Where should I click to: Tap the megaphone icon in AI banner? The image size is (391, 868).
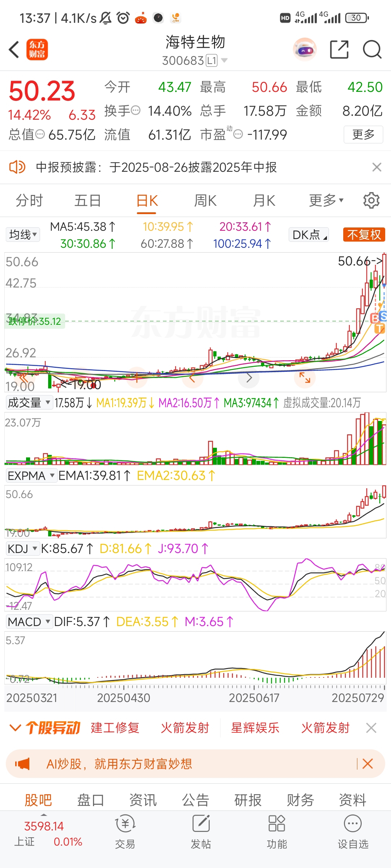click(22, 764)
